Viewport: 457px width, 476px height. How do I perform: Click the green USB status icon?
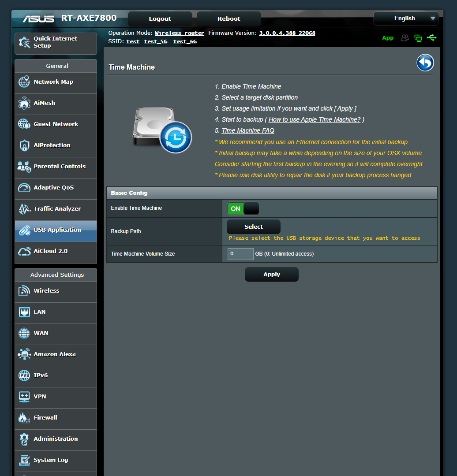431,37
